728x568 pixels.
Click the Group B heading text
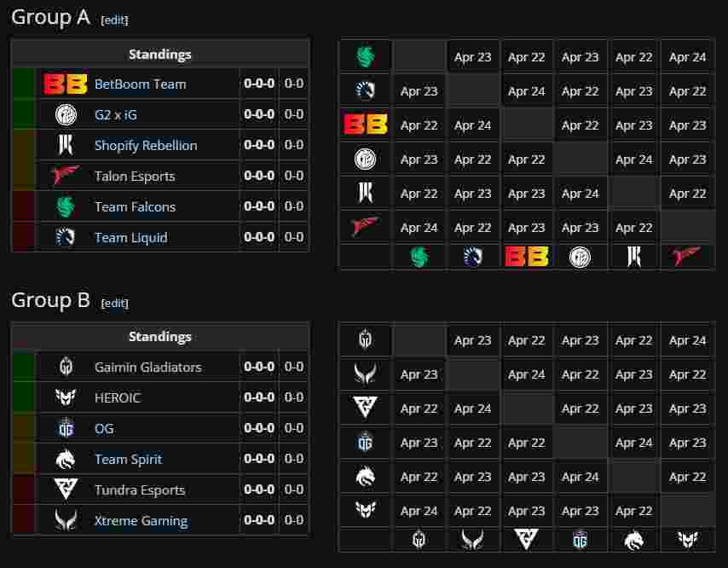click(50, 300)
